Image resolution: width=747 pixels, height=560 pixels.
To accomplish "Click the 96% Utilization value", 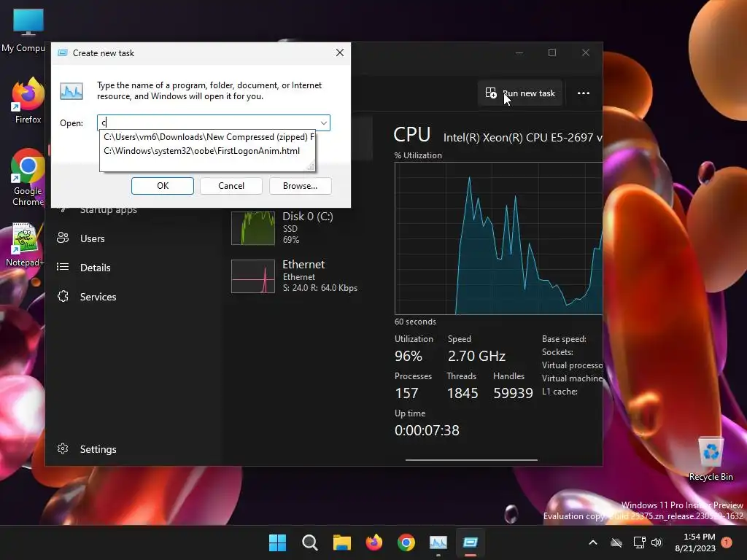I will tap(409, 356).
